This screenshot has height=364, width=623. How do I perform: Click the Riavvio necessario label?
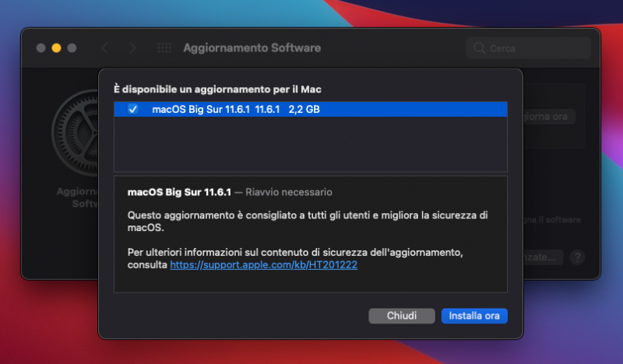(288, 192)
